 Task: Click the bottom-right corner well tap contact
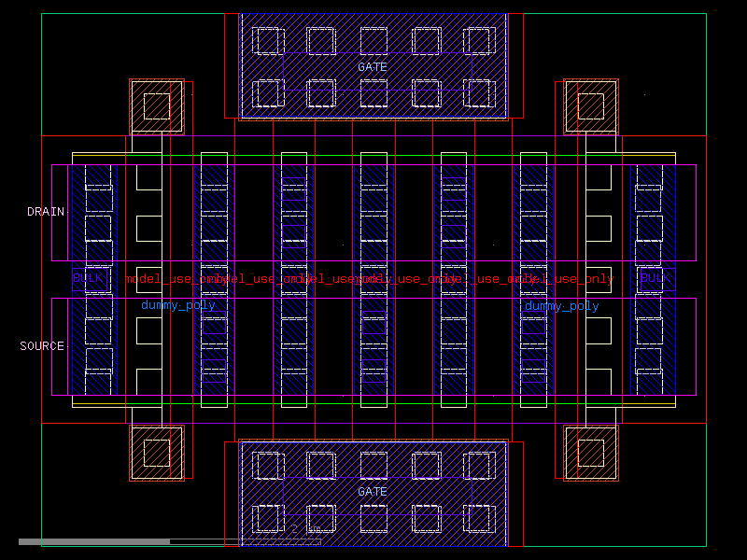pos(589,453)
